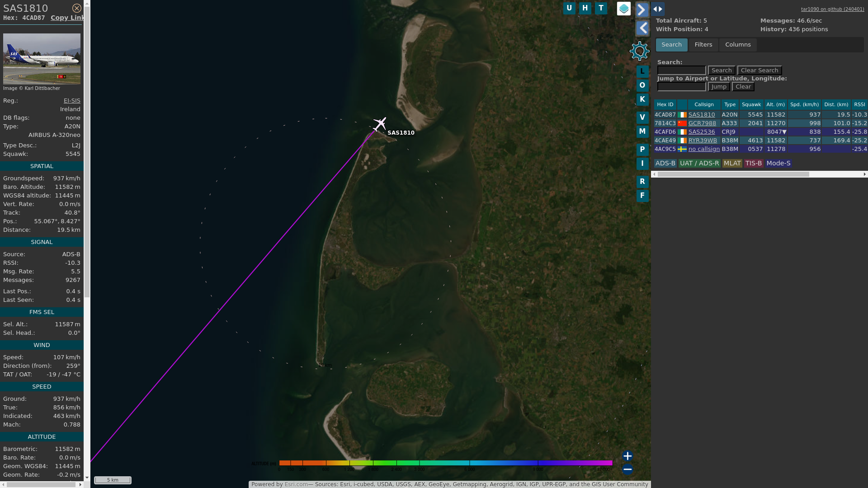Screen dimensions: 868x488
Task: Toggle the P map option
Action: [642, 150]
